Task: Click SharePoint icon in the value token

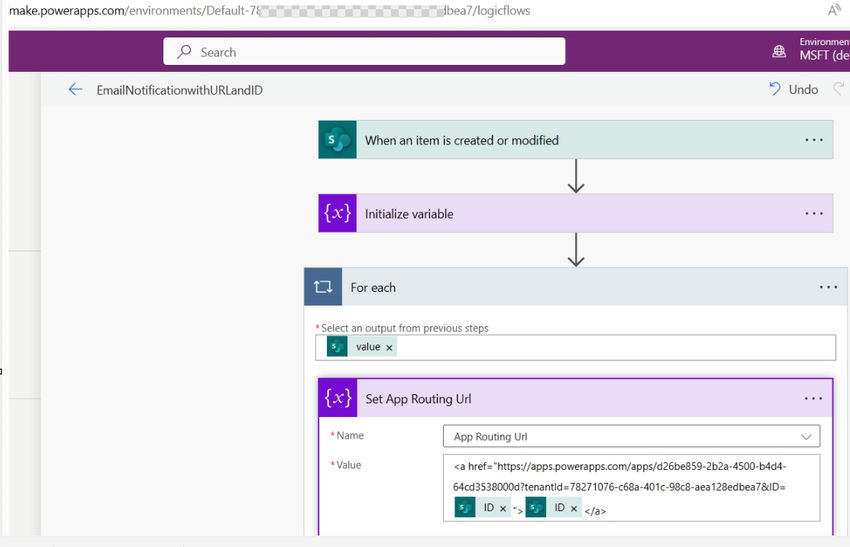Action: click(x=337, y=347)
